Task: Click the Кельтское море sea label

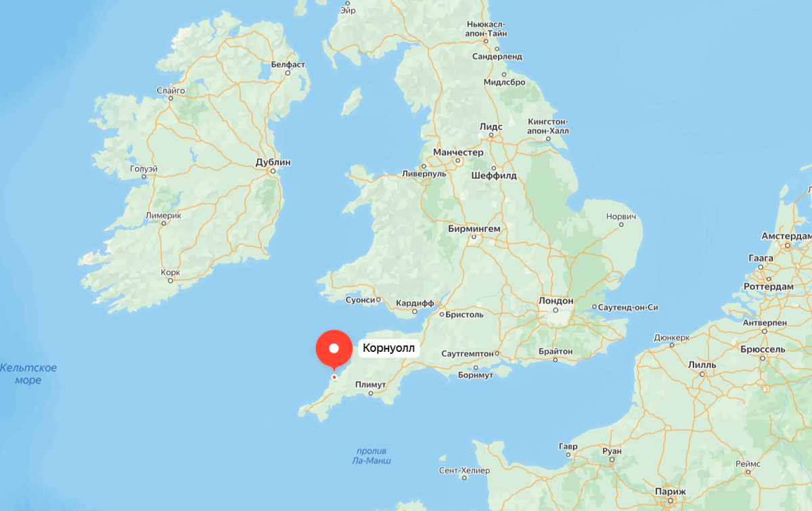Action: [x=28, y=374]
